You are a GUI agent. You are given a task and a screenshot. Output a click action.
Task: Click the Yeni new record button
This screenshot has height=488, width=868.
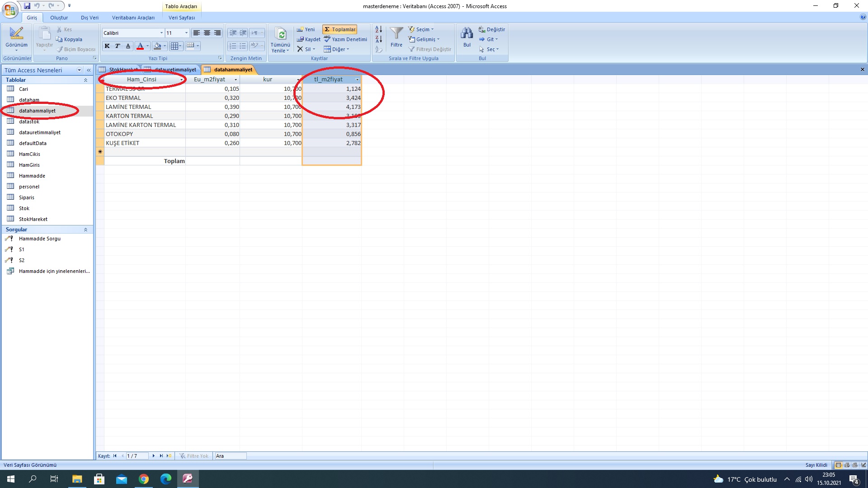[306, 29]
